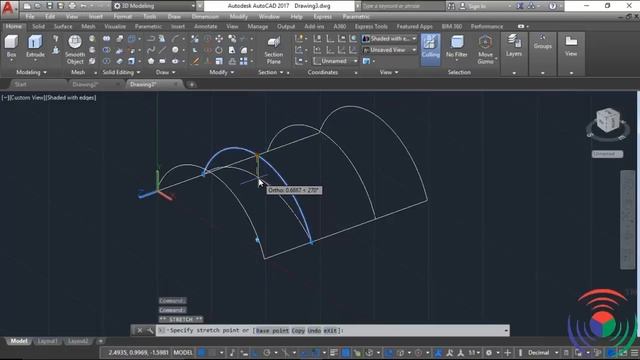The height and width of the screenshot is (360, 640).
Task: Add a new drawing tab with plus button
Action: click(191, 84)
